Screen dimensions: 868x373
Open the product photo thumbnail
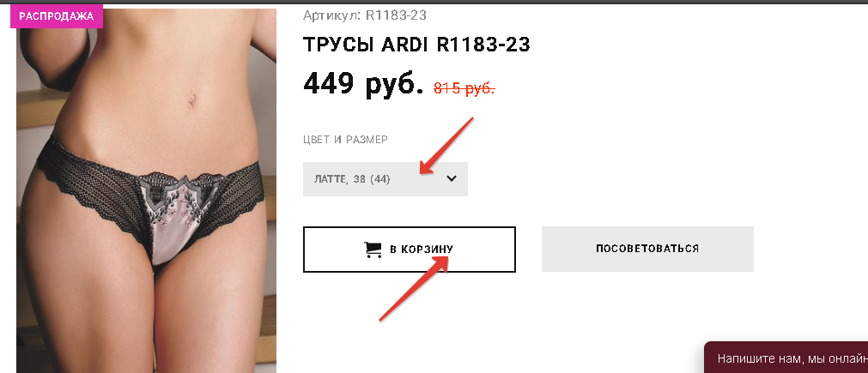point(146,190)
